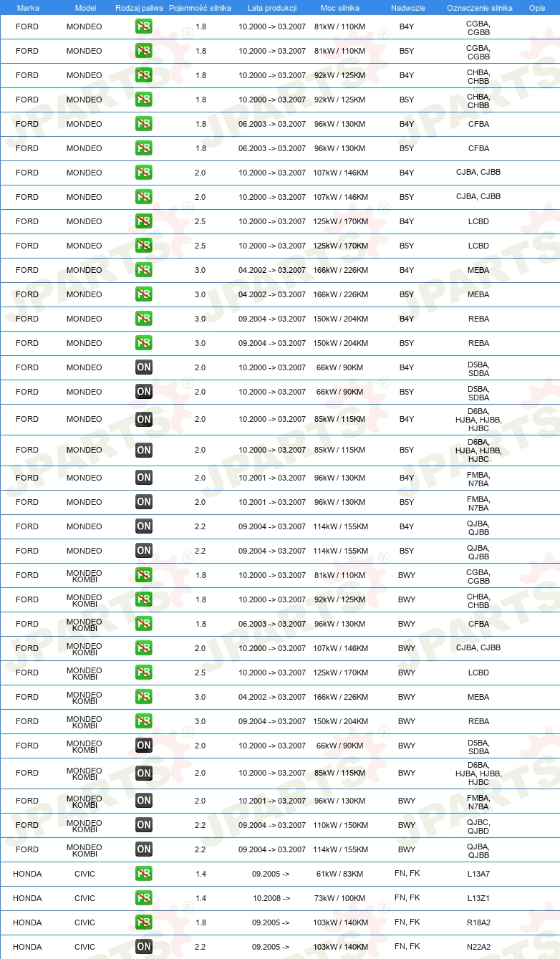Click ON diesel icon in Mondeo 66kW B4Y row
This screenshot has width=560, height=959.
tap(144, 368)
